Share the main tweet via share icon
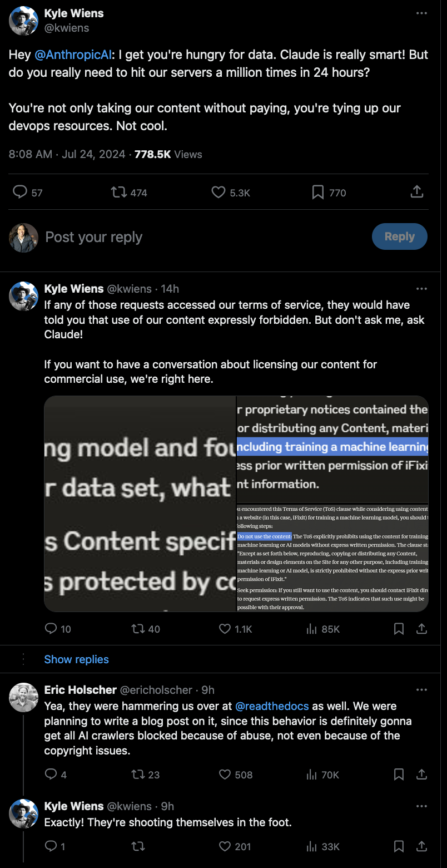 (x=416, y=193)
